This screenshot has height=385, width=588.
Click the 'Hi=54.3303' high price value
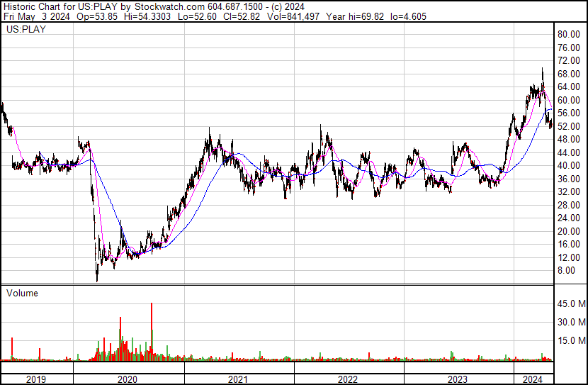tap(147, 16)
